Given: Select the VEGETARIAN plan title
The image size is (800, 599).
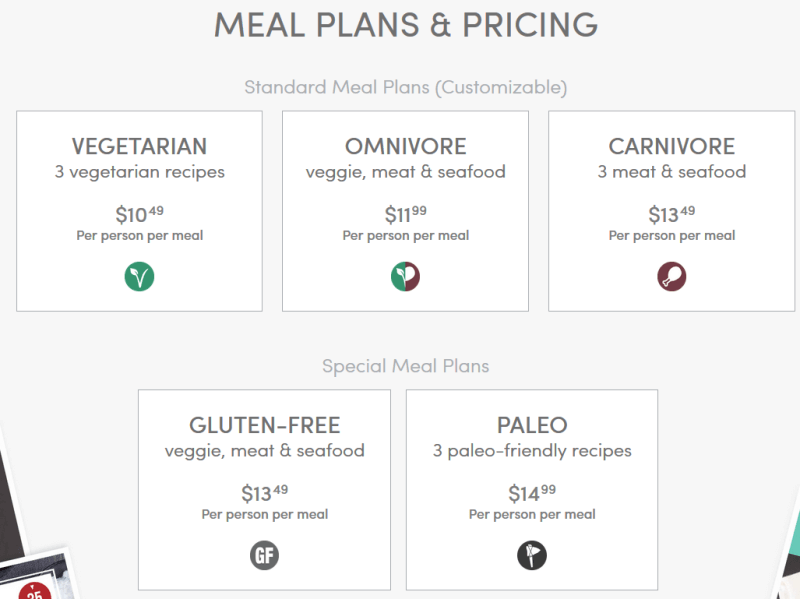Looking at the screenshot, I should 139,146.
